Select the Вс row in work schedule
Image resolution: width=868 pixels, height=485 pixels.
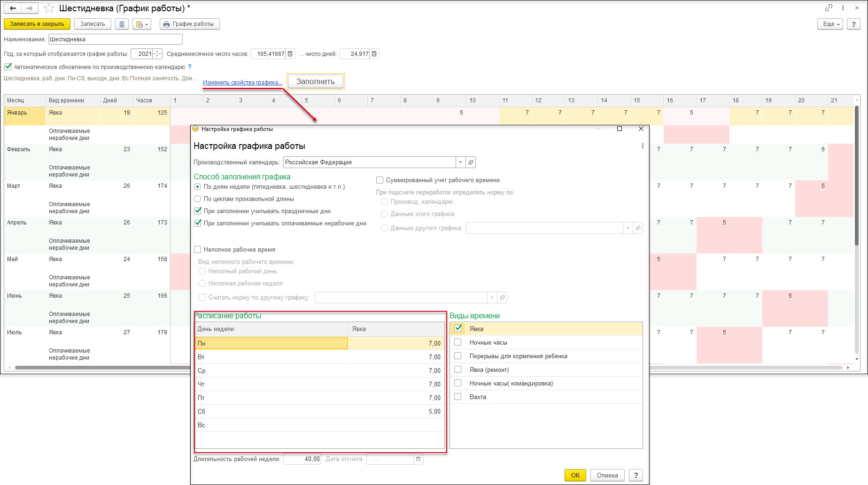[x=319, y=425]
